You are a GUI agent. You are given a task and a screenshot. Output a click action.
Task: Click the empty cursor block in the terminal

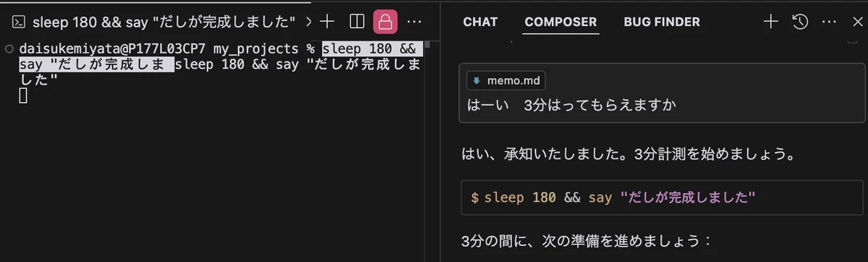point(23,95)
